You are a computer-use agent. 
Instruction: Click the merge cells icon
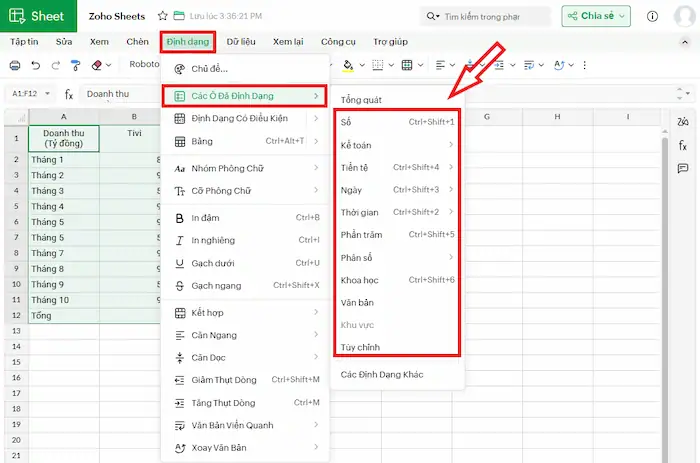click(407, 65)
